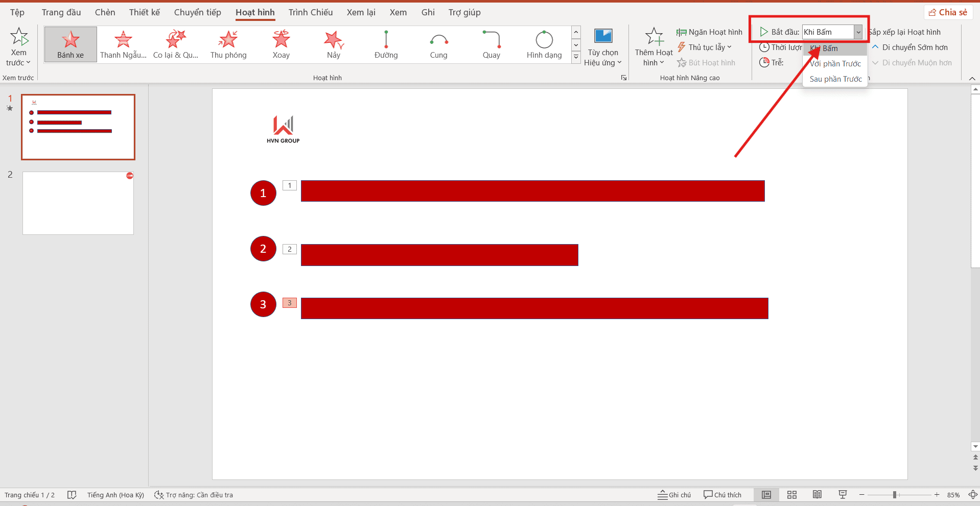The height and width of the screenshot is (506, 980).
Task: Toggle Normal view button in status bar
Action: [x=766, y=495]
